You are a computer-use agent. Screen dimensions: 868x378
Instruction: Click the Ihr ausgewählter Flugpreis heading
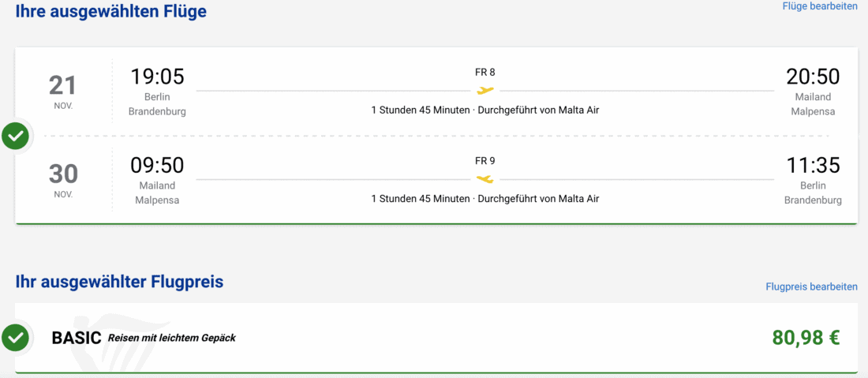pos(119,282)
